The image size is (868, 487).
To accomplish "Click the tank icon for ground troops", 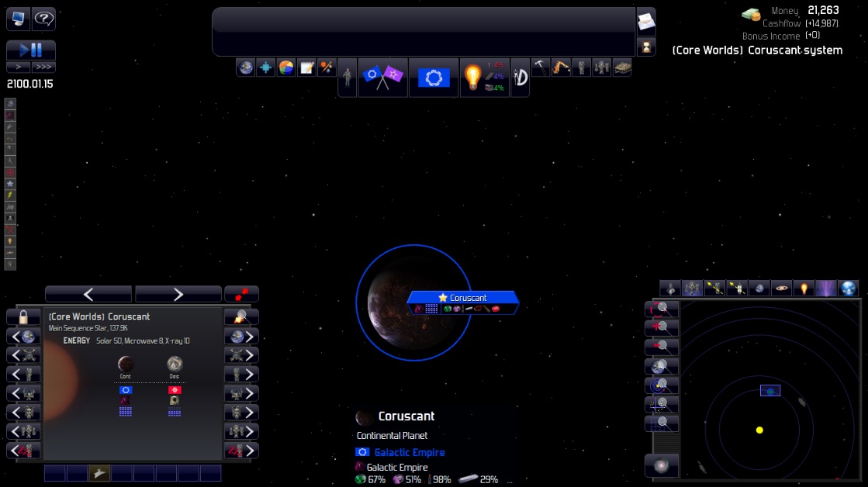I will click(x=621, y=67).
